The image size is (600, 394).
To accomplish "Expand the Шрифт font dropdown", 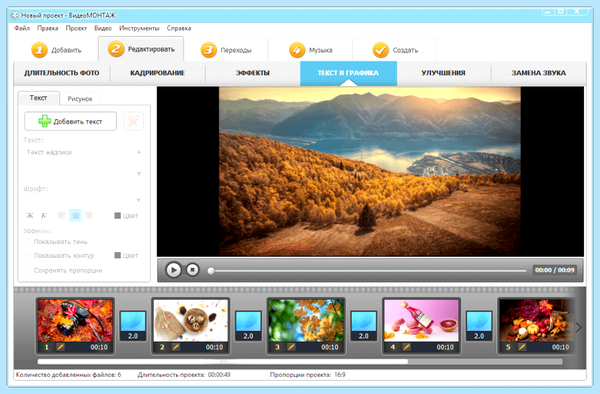I will coord(139,200).
